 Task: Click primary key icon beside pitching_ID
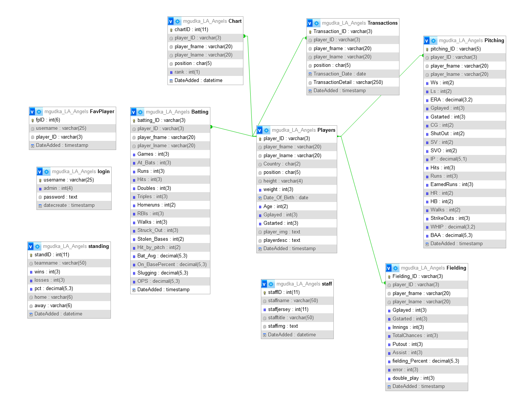(x=427, y=49)
